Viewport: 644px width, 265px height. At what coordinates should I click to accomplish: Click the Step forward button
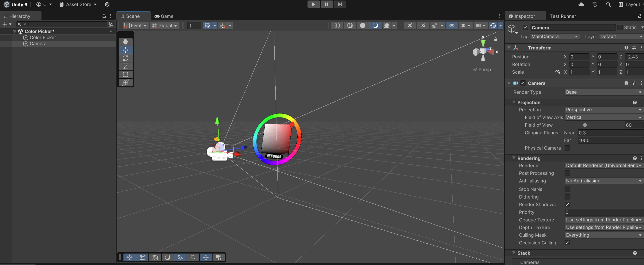340,4
